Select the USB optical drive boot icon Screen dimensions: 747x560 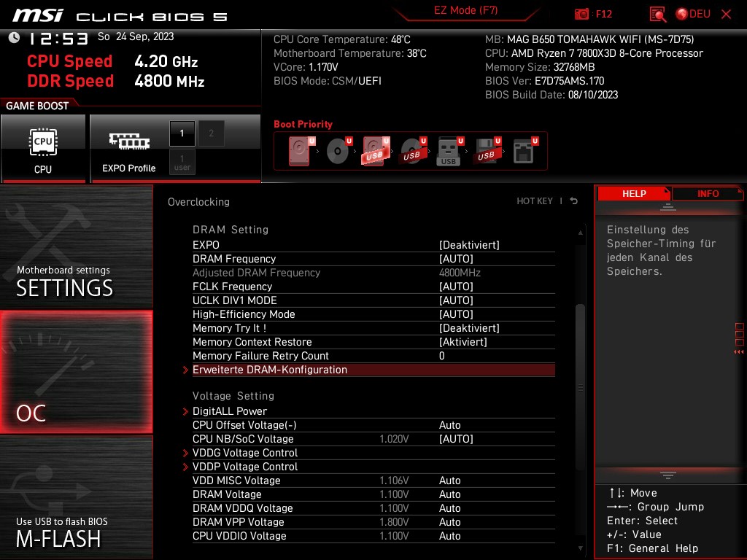[x=413, y=151]
